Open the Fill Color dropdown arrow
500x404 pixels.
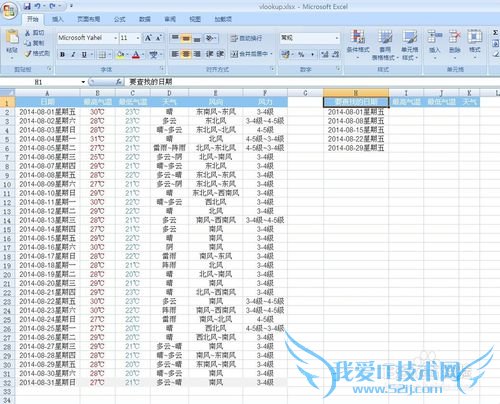tap(127, 54)
